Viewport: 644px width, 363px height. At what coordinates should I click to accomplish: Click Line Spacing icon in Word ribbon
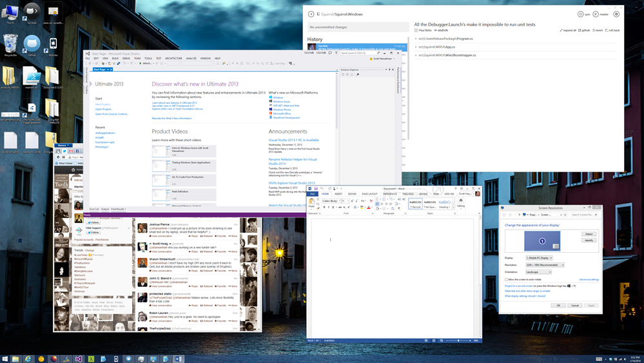[x=396, y=204]
